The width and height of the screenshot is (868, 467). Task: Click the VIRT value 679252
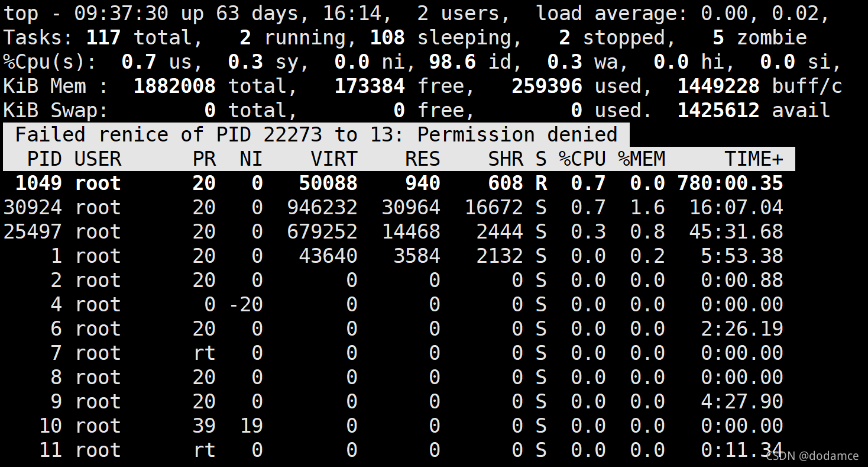pyautogui.click(x=322, y=232)
